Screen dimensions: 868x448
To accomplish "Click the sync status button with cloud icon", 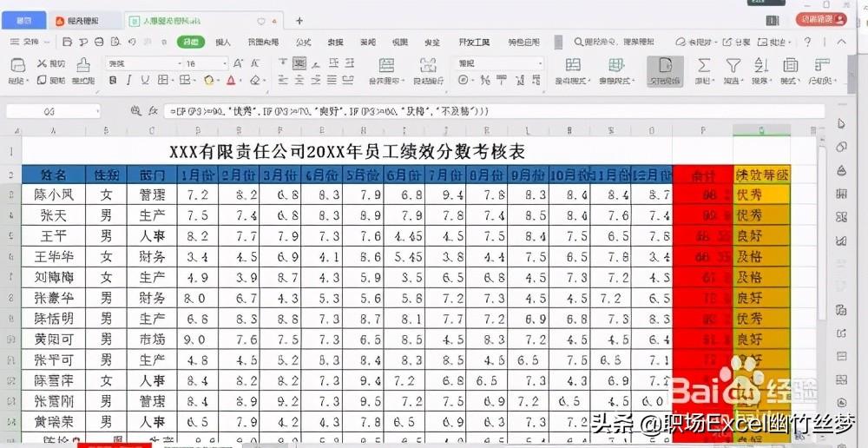I will [694, 42].
